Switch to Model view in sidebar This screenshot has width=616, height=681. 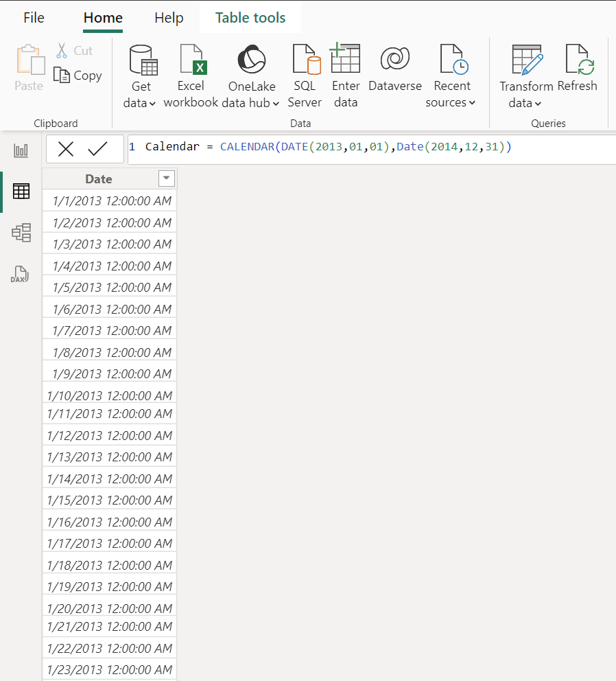tap(21, 233)
